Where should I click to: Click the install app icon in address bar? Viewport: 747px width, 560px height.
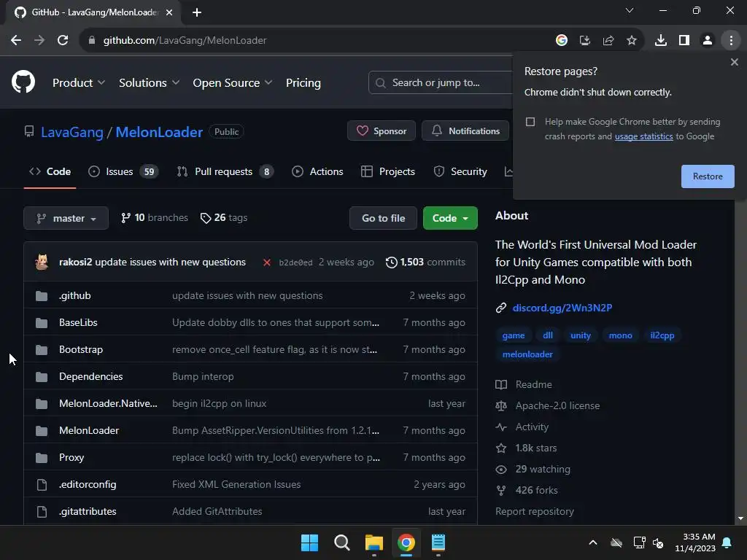[585, 41]
